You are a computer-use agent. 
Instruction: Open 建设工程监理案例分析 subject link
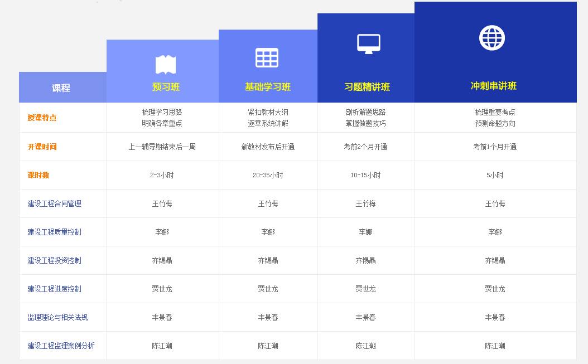point(61,346)
